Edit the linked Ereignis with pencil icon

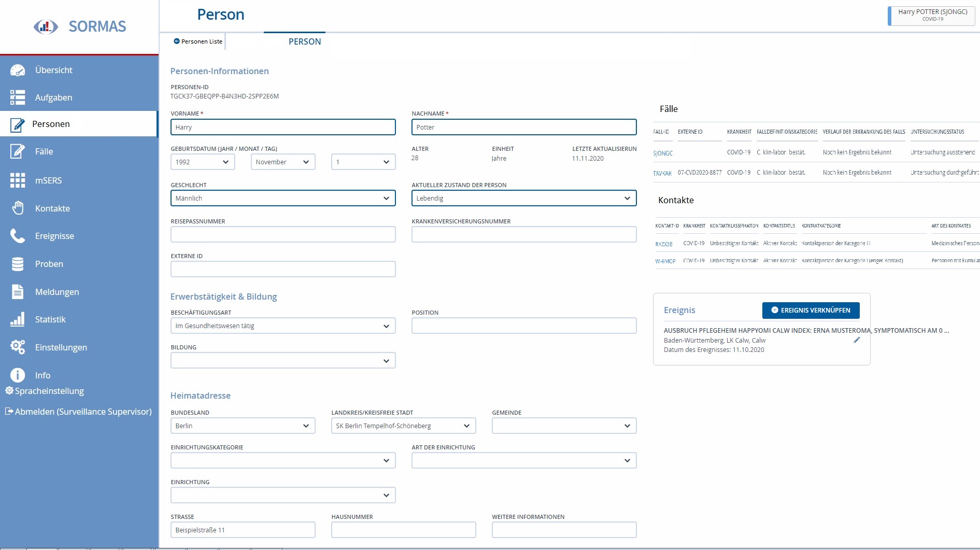[857, 340]
